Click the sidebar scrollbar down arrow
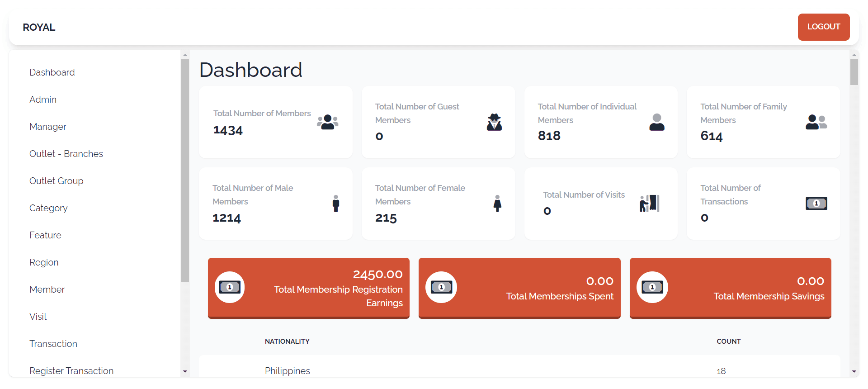 point(185,372)
